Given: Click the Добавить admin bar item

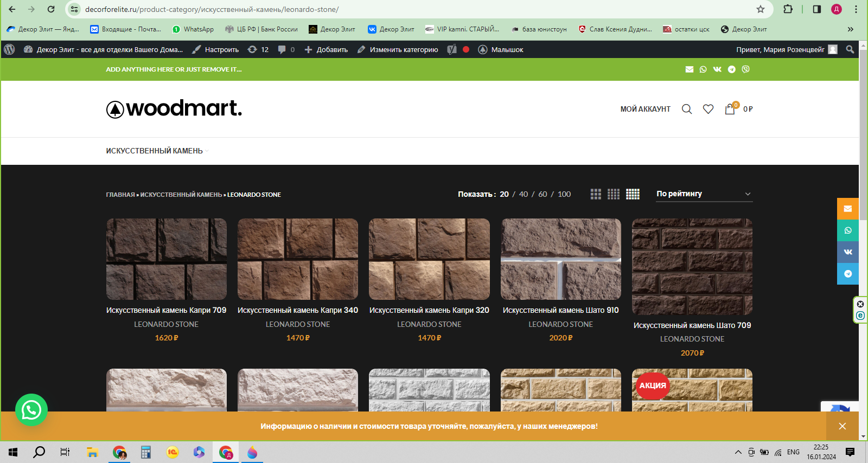Looking at the screenshot, I should [326, 49].
